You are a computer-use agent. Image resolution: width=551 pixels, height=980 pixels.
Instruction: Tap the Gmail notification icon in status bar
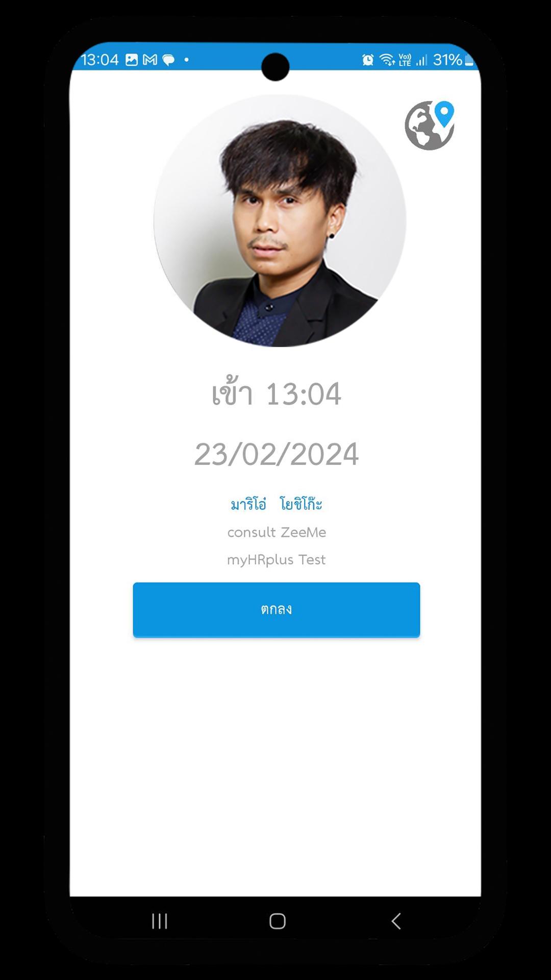(x=150, y=60)
